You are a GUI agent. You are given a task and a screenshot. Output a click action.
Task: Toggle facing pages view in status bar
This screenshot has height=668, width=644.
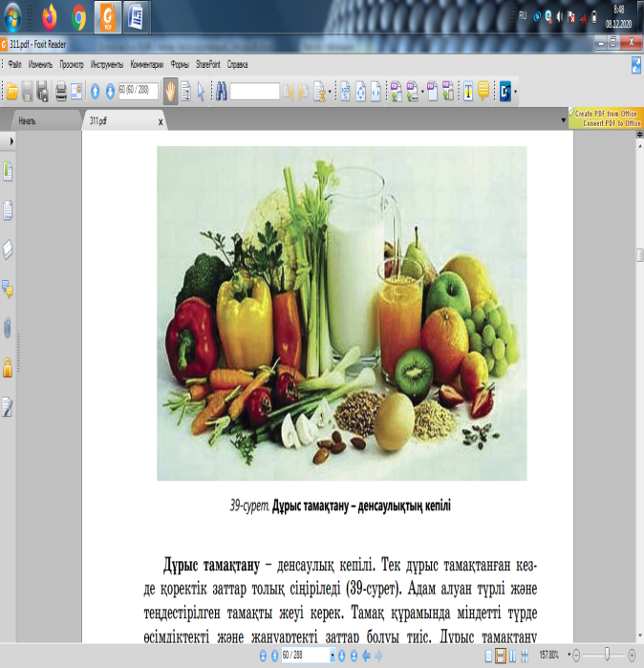coord(514,656)
